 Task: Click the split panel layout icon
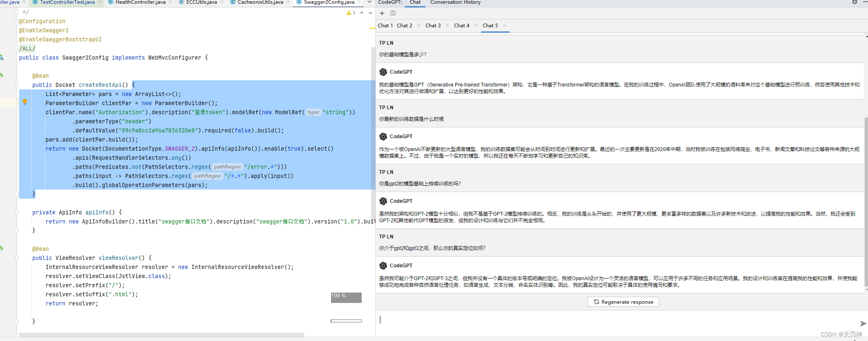[x=393, y=13]
